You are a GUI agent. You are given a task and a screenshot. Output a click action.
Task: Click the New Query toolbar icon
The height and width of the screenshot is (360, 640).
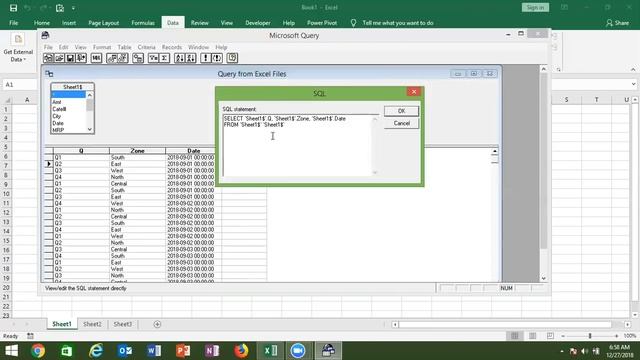click(49, 58)
